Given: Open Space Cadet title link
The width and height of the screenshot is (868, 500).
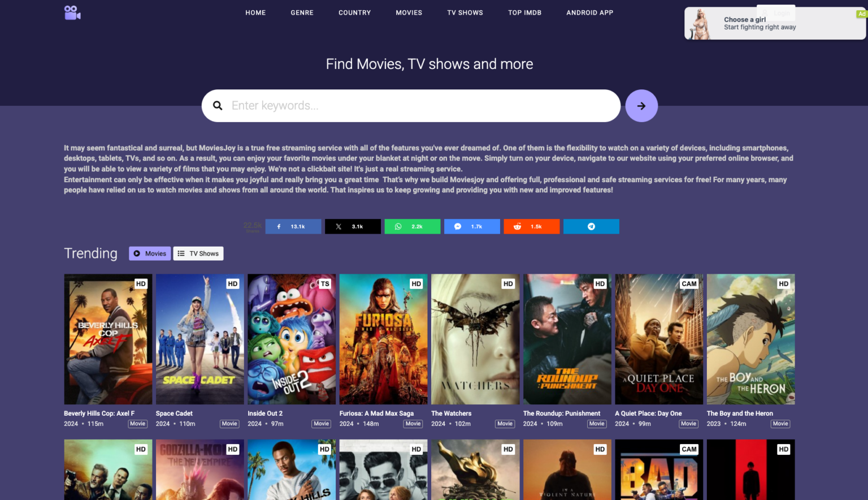Looking at the screenshot, I should (174, 413).
